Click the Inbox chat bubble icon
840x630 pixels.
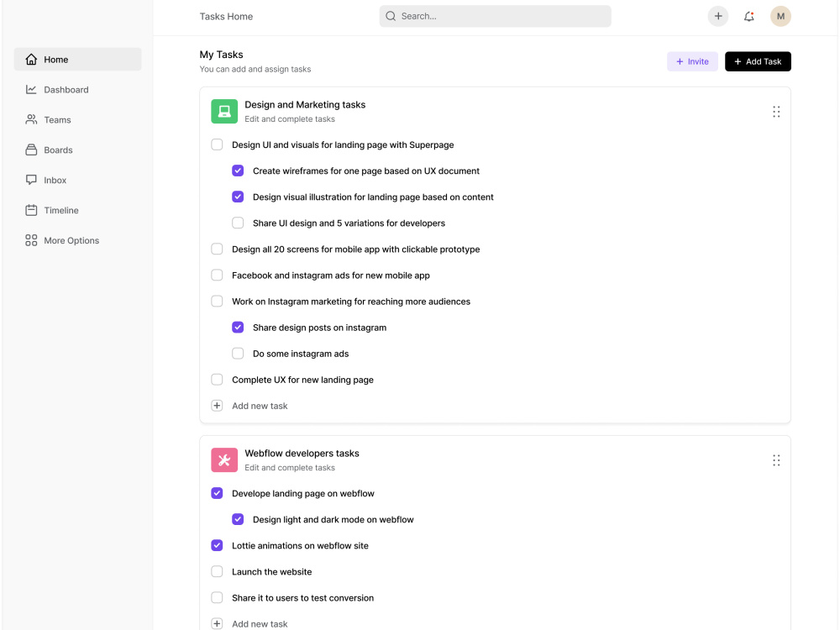31,180
